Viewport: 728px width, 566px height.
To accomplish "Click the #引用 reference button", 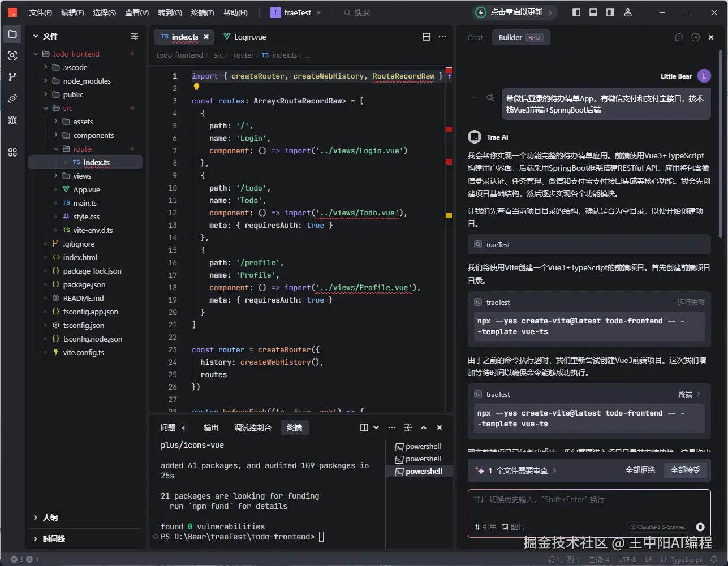I will click(x=485, y=527).
